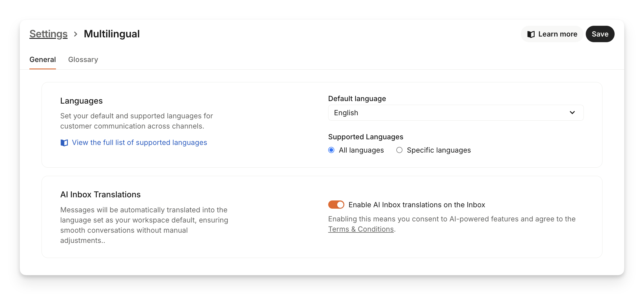Open the Terms & Conditions link
This screenshot has width=644, height=295.
pos(361,229)
